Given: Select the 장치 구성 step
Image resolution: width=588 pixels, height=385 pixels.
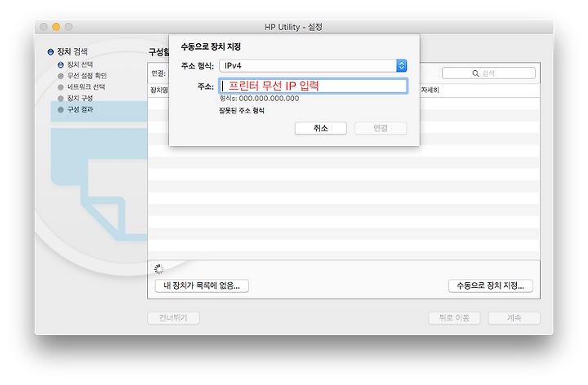Looking at the screenshot, I should (x=75, y=99).
